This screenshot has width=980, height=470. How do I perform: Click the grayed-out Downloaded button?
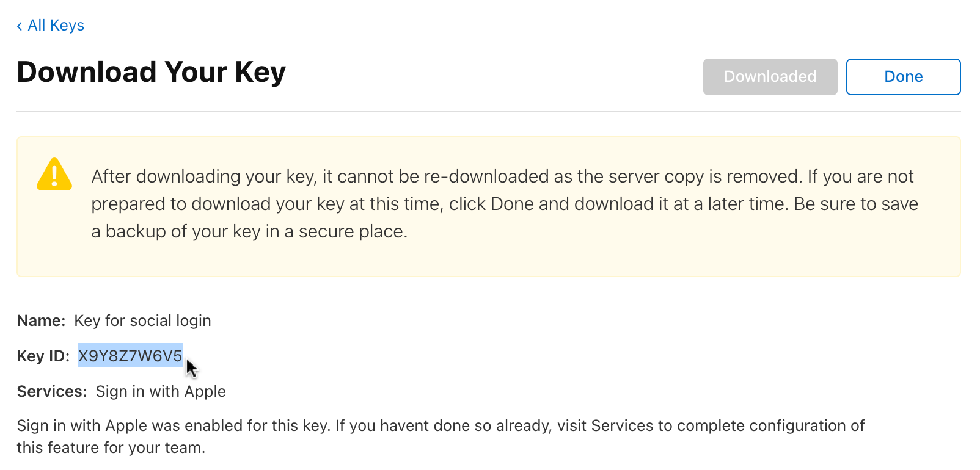[x=770, y=76]
